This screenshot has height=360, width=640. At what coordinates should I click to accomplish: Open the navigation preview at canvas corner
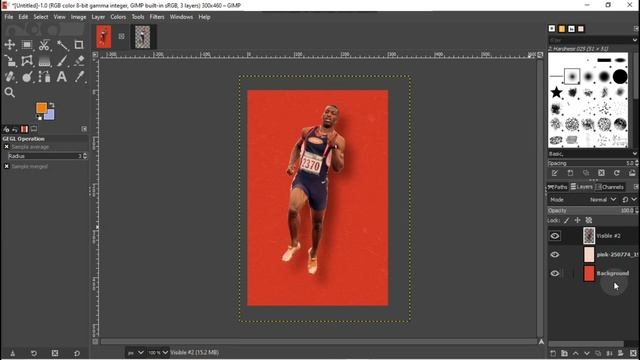tap(541, 342)
